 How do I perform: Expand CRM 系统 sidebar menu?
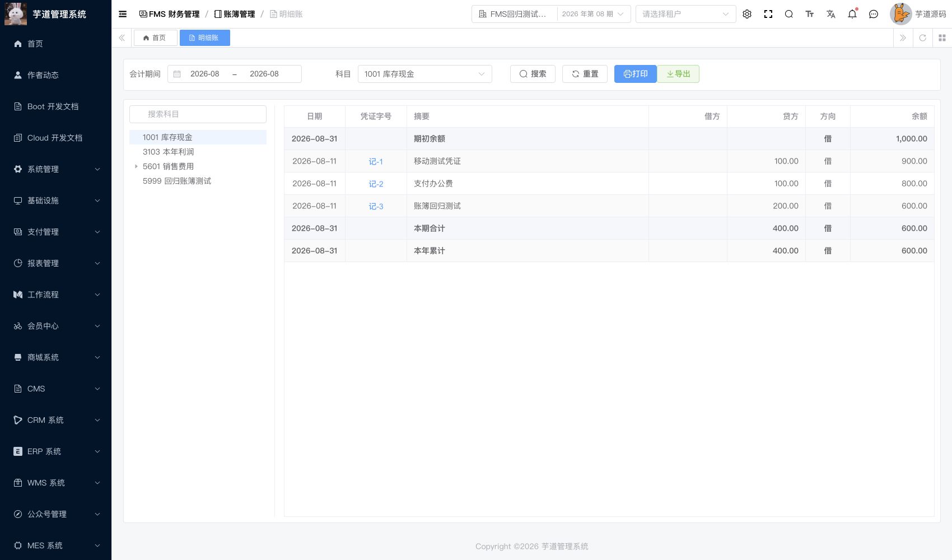pos(55,420)
